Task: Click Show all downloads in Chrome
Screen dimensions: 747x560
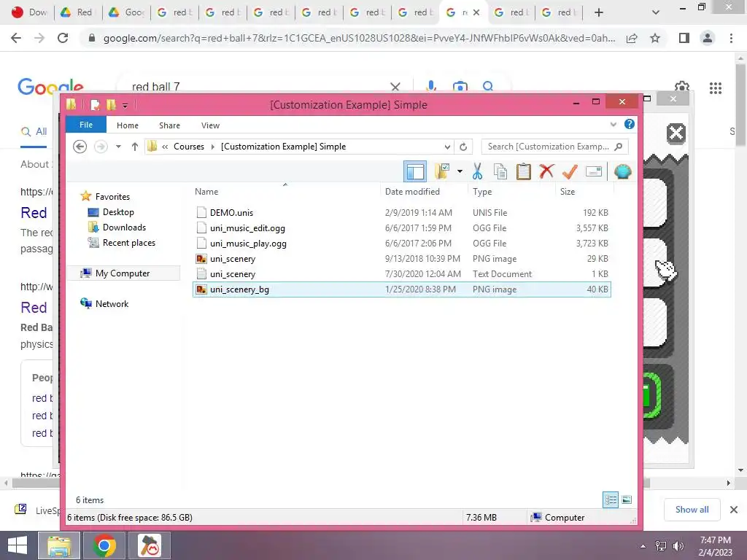Action: tap(692, 510)
